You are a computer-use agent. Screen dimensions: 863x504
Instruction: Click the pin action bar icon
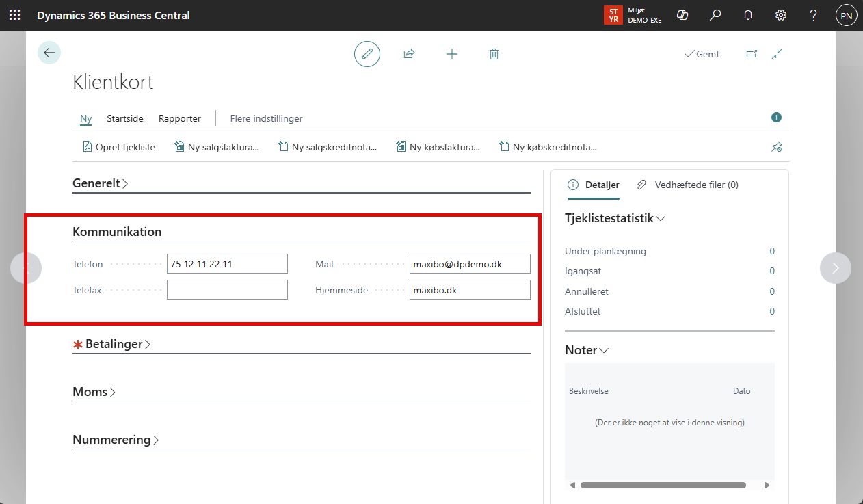[776, 147]
